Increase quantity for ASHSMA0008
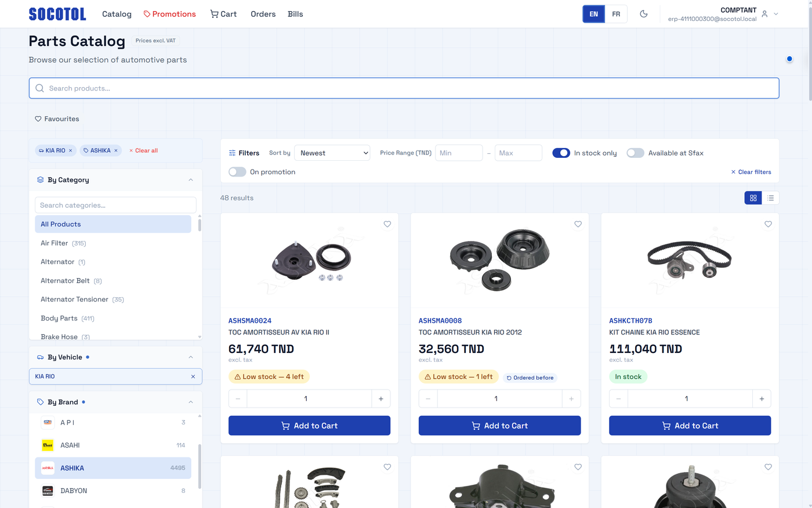The width and height of the screenshot is (812, 508). click(571, 399)
